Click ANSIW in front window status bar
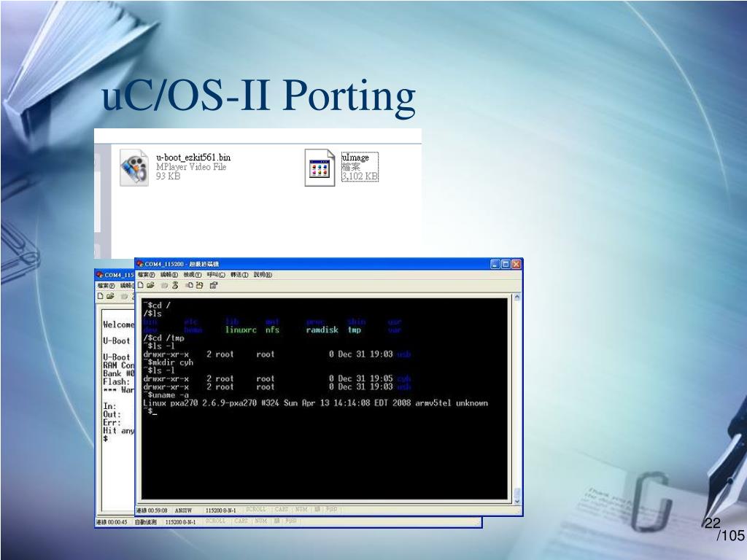Image resolution: width=747 pixels, height=560 pixels. [x=183, y=510]
